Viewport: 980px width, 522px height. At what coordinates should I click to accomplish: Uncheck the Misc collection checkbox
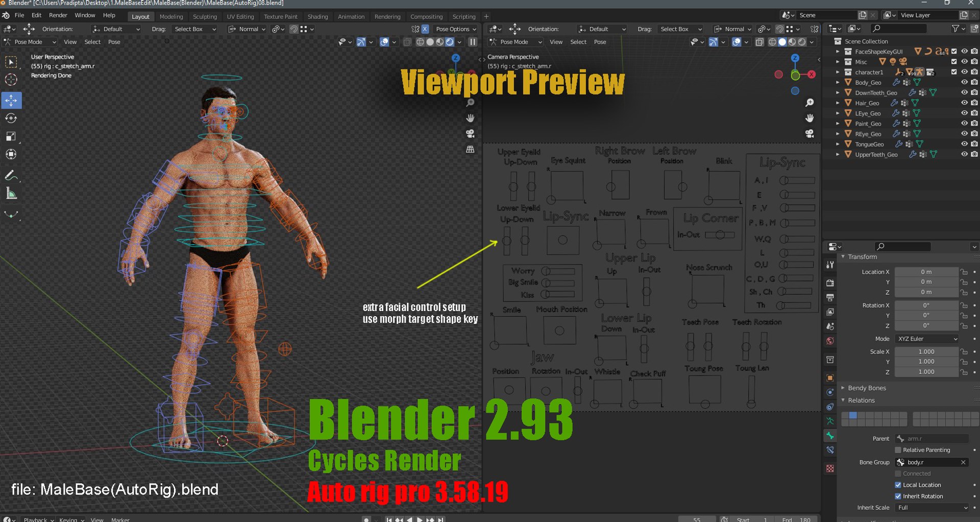coord(954,62)
